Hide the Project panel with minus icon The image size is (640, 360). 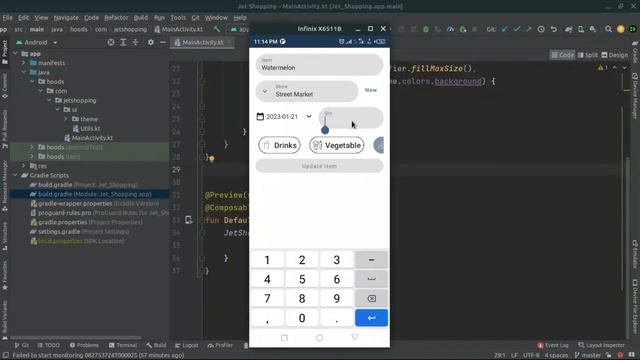(x=162, y=42)
